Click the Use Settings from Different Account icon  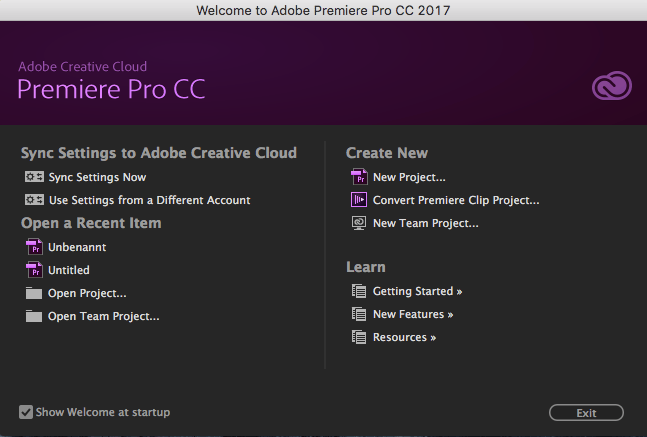(x=34, y=200)
